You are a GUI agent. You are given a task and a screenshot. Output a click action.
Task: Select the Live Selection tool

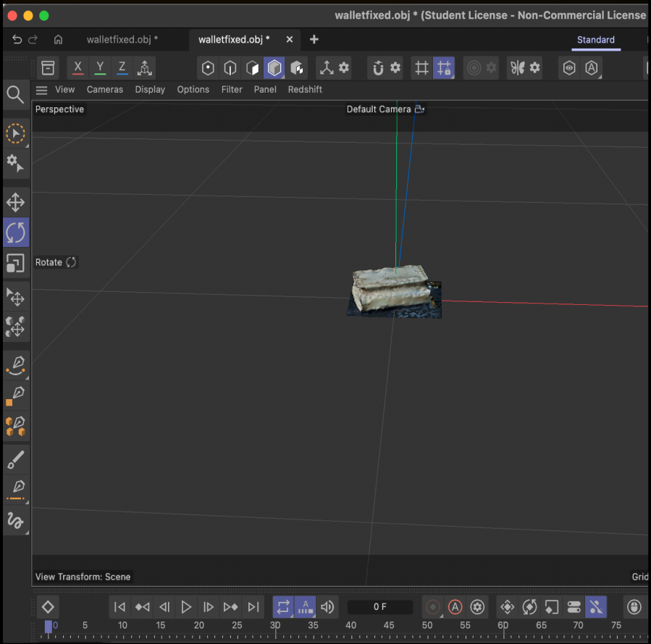tap(15, 133)
